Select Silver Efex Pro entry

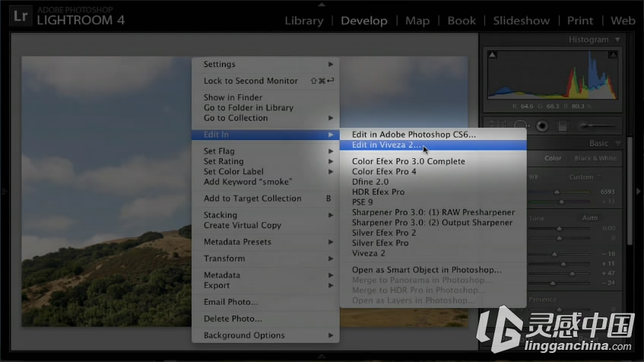(433, 243)
